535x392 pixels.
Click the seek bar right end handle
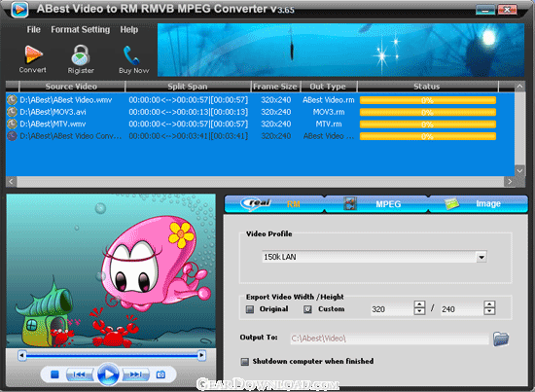201,355
